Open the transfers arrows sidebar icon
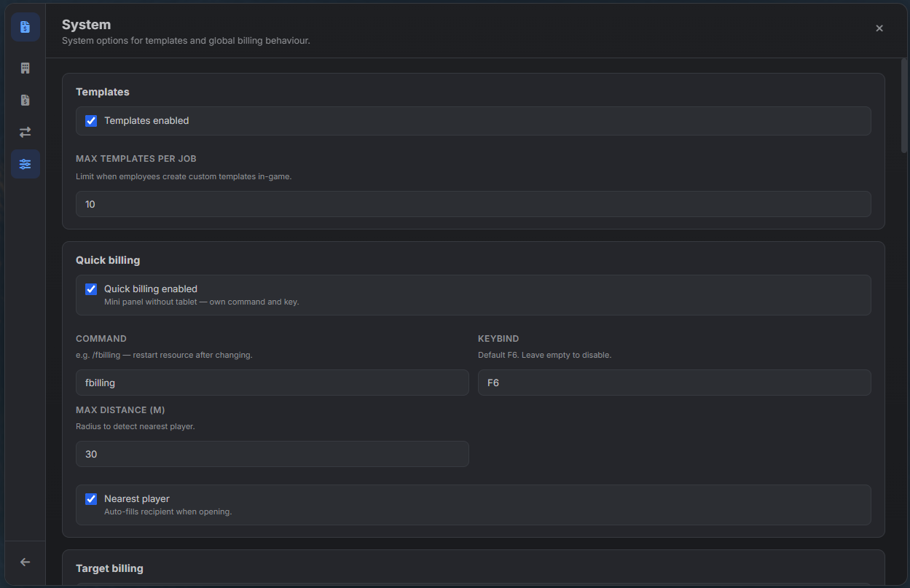 click(26, 132)
